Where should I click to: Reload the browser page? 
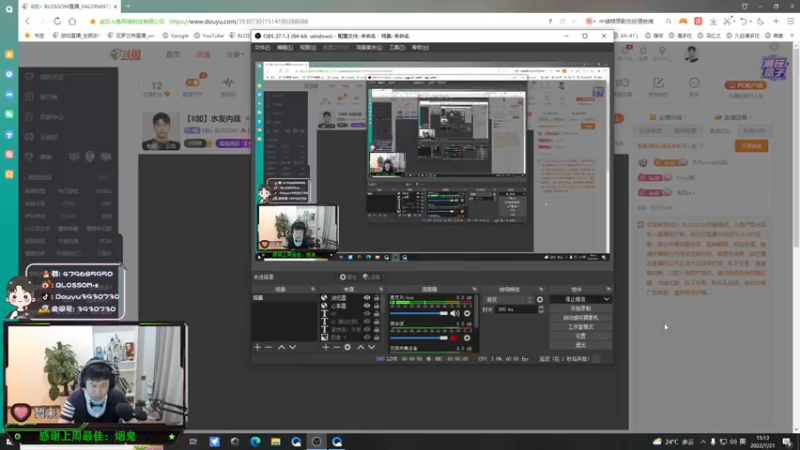[57, 21]
